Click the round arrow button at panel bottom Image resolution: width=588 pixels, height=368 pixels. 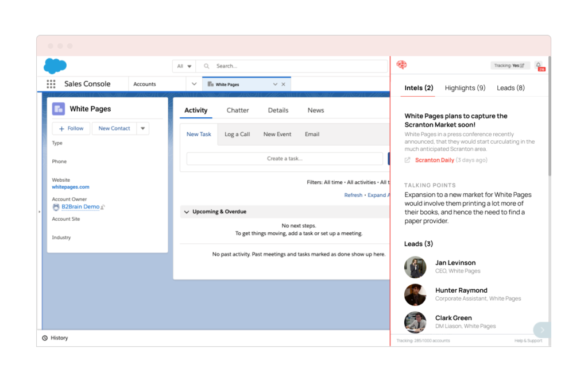[x=541, y=330]
